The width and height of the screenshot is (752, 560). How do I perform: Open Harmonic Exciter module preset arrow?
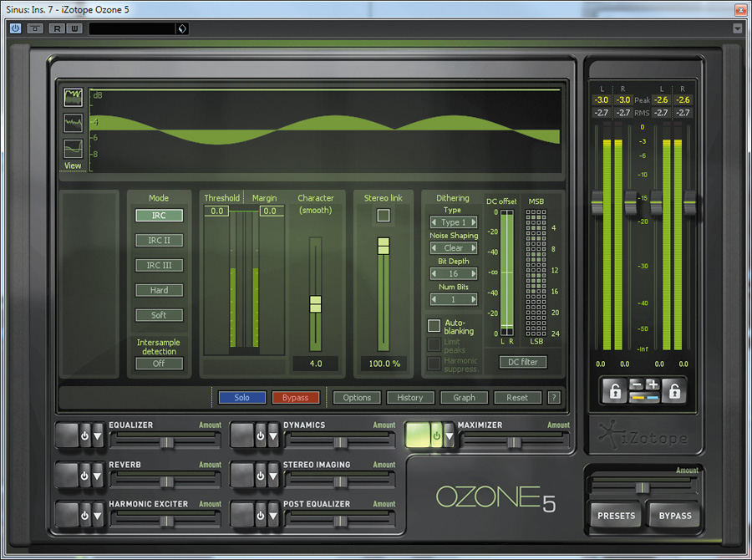98,516
